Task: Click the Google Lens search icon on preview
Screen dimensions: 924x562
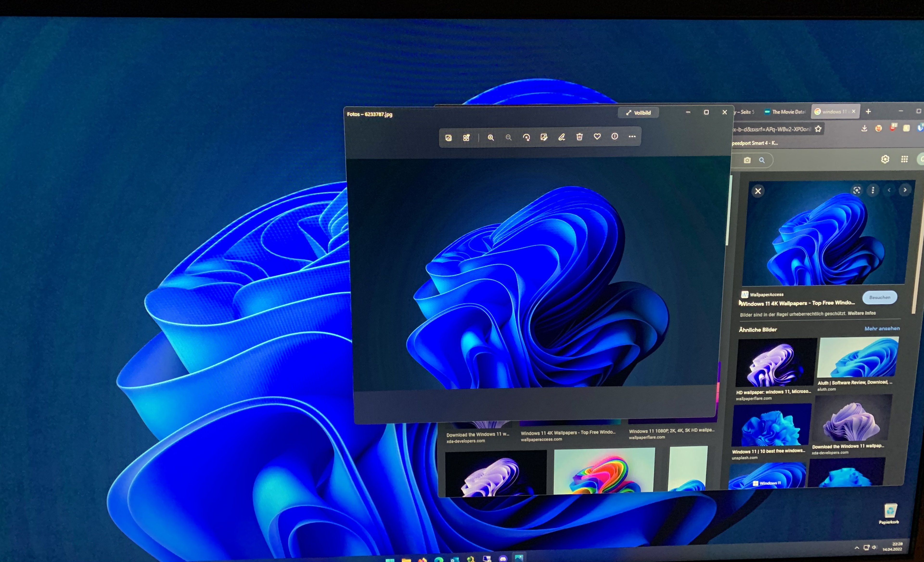Action: tap(856, 191)
